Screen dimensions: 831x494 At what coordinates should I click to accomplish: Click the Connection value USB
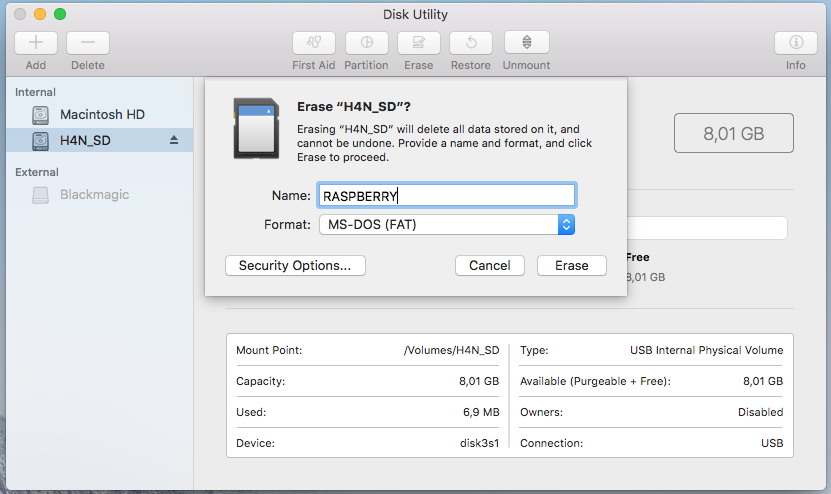772,443
